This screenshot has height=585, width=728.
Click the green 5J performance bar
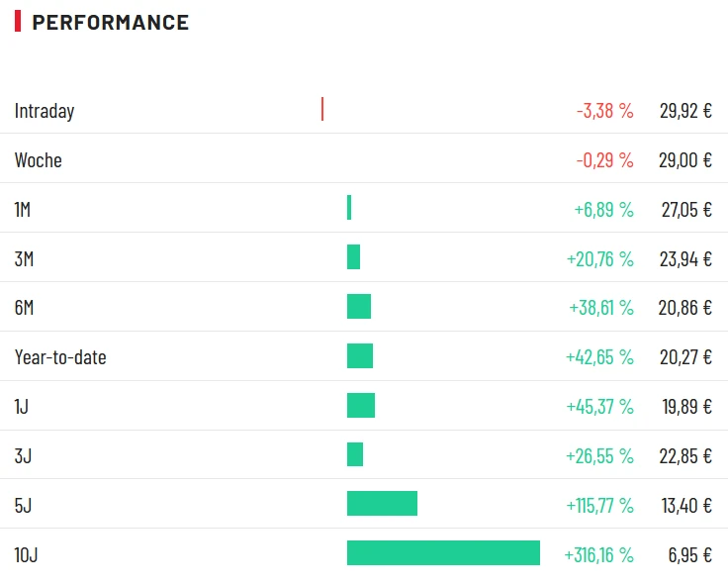382,504
